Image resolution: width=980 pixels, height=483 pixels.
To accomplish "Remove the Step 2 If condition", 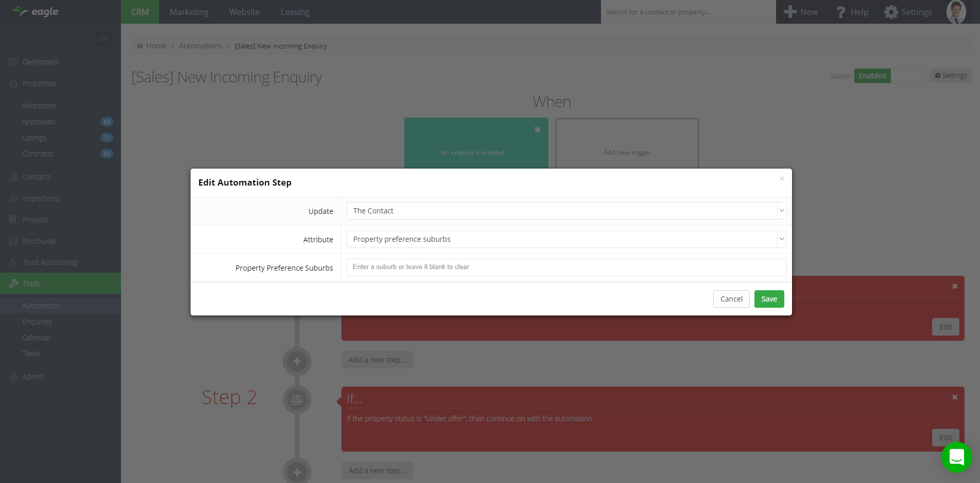I will (954, 397).
